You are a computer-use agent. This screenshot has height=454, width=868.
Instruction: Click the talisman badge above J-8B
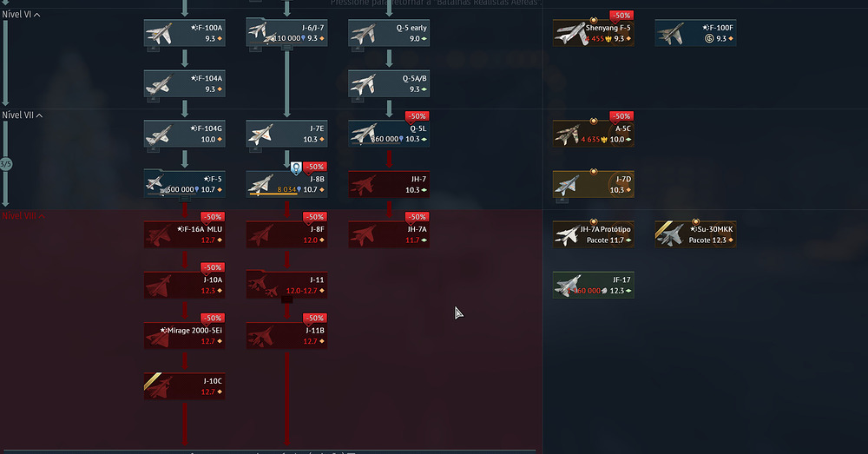[295, 167]
